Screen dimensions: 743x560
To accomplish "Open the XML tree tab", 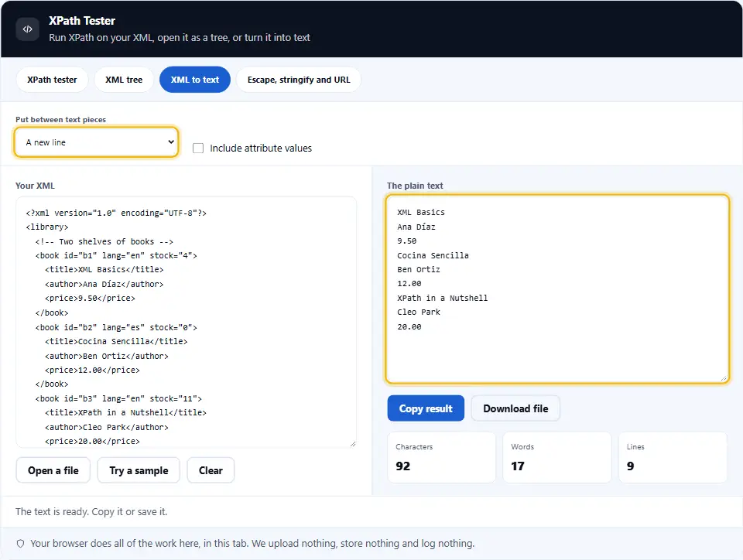I will (124, 80).
